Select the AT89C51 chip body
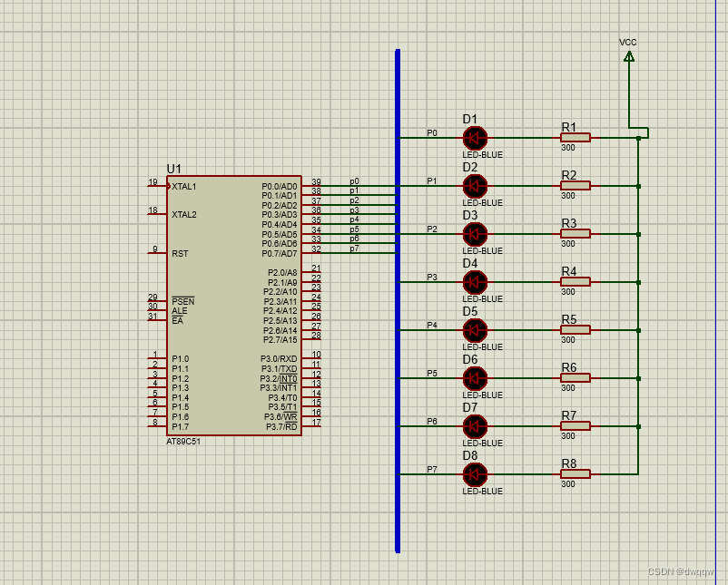 [x=234, y=306]
